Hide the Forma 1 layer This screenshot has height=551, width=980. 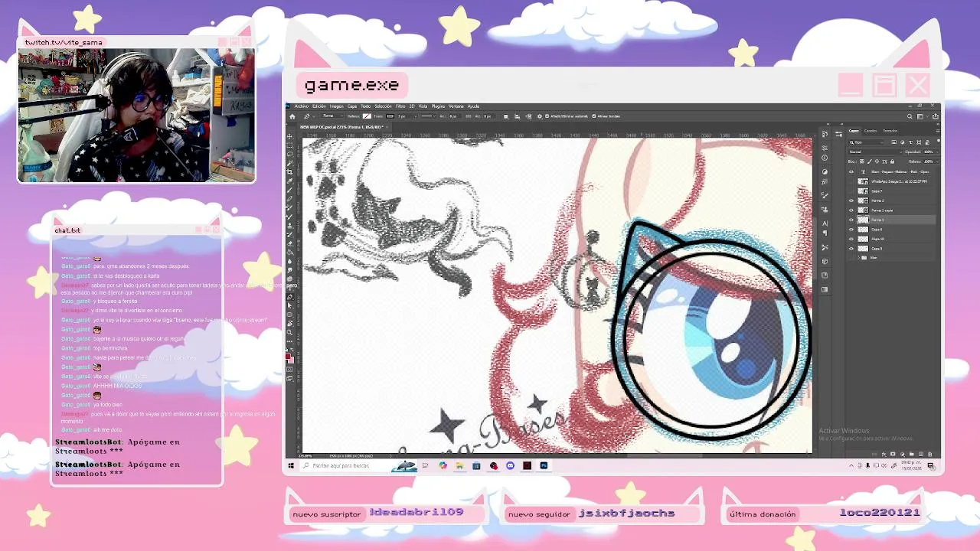[851, 220]
